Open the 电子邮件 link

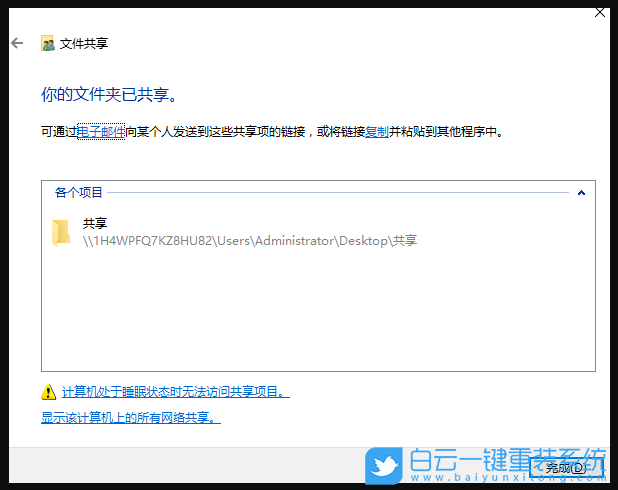pyautogui.click(x=101, y=131)
